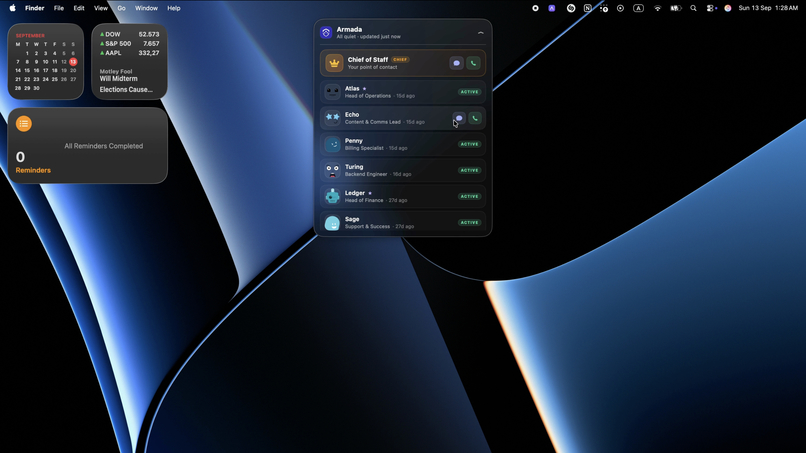Select the "Atlas" name text
The width and height of the screenshot is (806, 453).
[352, 88]
